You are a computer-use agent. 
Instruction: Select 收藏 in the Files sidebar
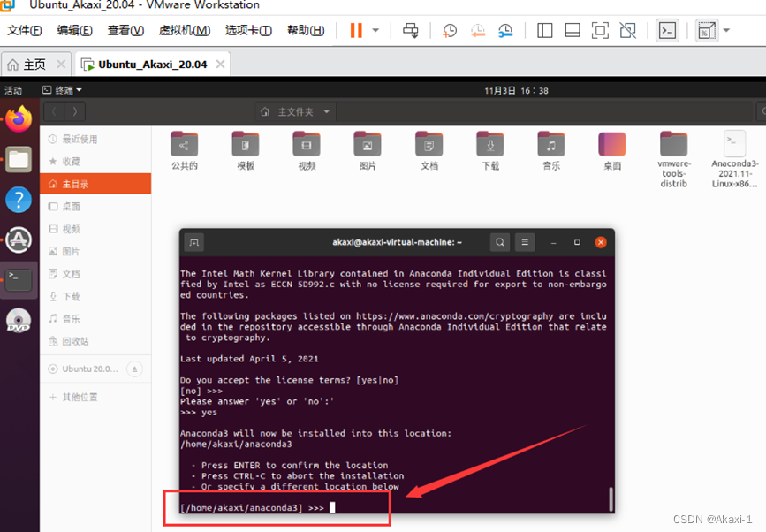pyautogui.click(x=95, y=162)
